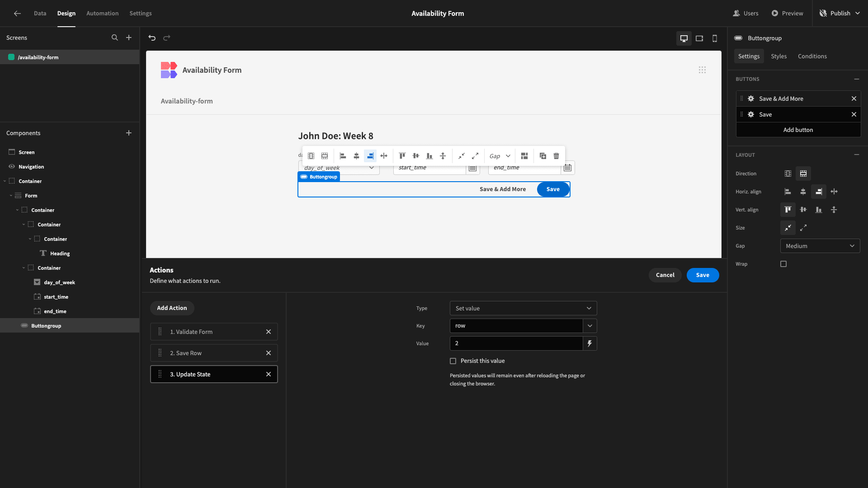
Task: Click the lightning bolt value icon
Action: pos(590,343)
